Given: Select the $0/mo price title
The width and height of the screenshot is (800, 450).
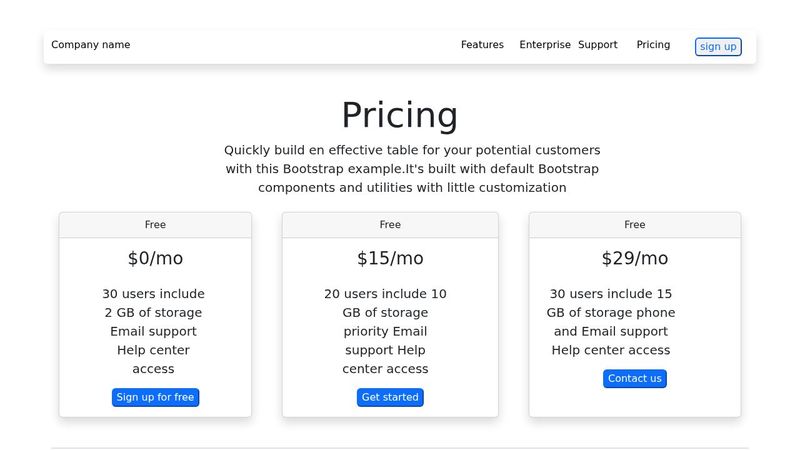Looking at the screenshot, I should coord(155,258).
